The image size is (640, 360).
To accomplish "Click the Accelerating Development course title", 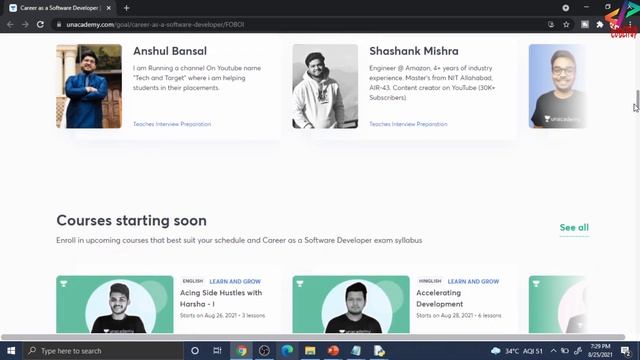I will click(440, 298).
